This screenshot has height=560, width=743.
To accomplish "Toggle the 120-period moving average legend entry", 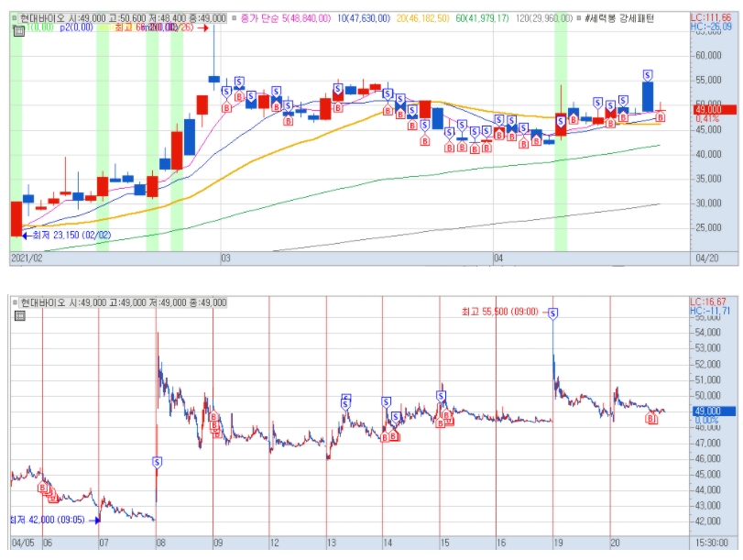I will pos(544,17).
